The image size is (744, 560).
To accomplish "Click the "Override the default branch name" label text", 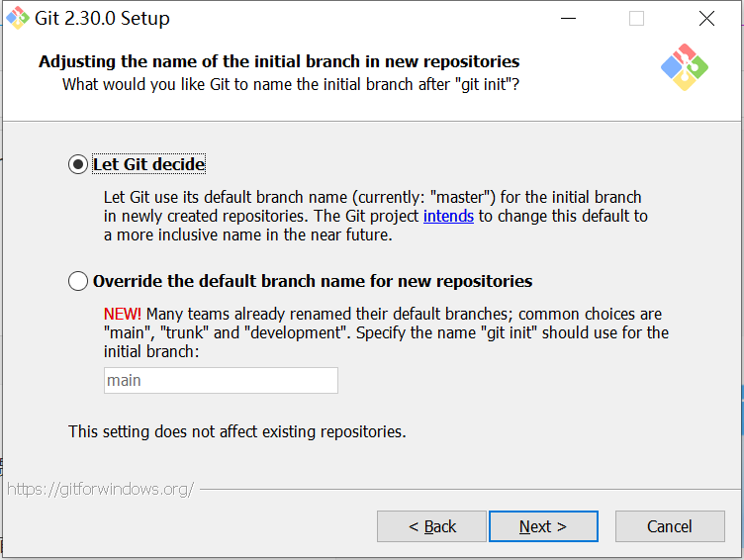I will [x=313, y=281].
